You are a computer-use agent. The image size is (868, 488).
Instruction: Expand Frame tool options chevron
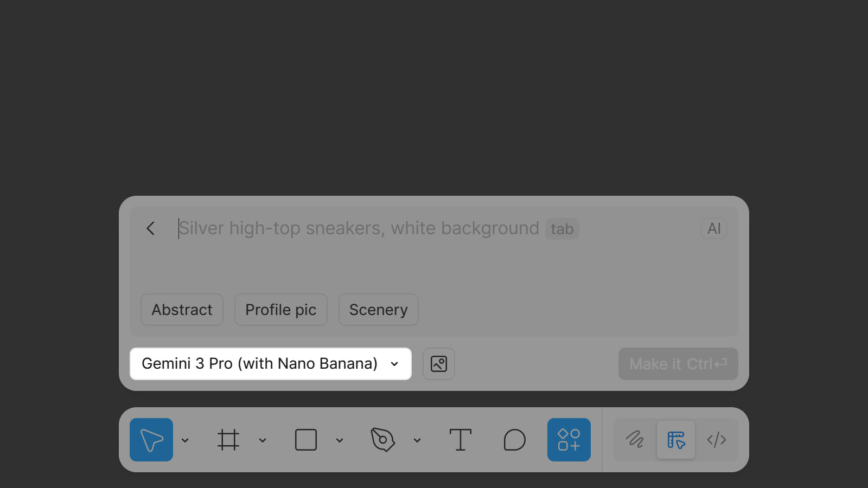click(263, 440)
